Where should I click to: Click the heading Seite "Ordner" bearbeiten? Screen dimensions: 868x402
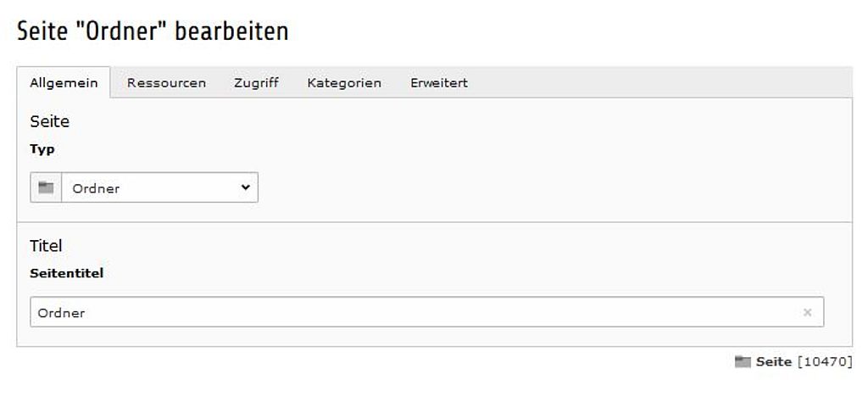(153, 31)
